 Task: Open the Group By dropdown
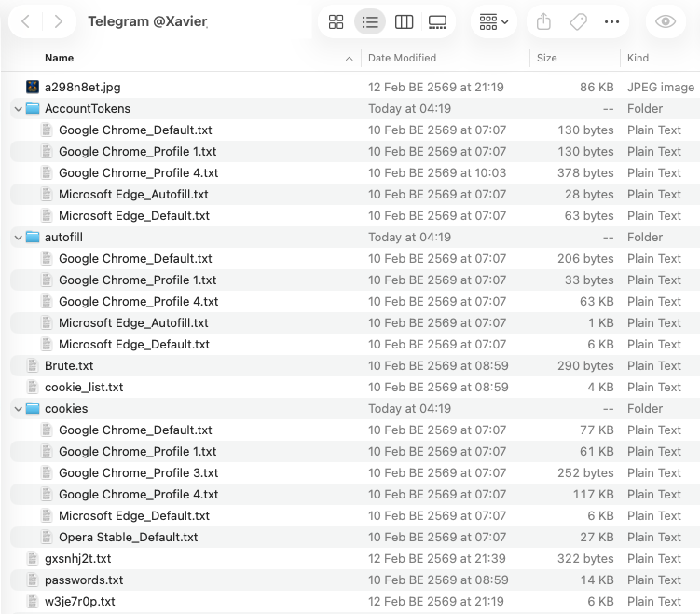(494, 21)
